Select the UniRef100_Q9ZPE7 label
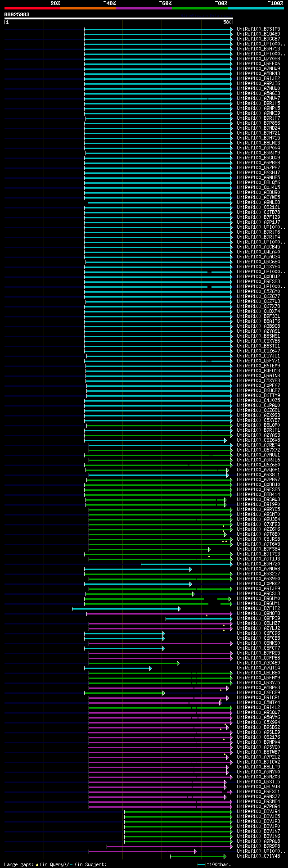The height and width of the screenshot is (868, 288). click(258, 167)
